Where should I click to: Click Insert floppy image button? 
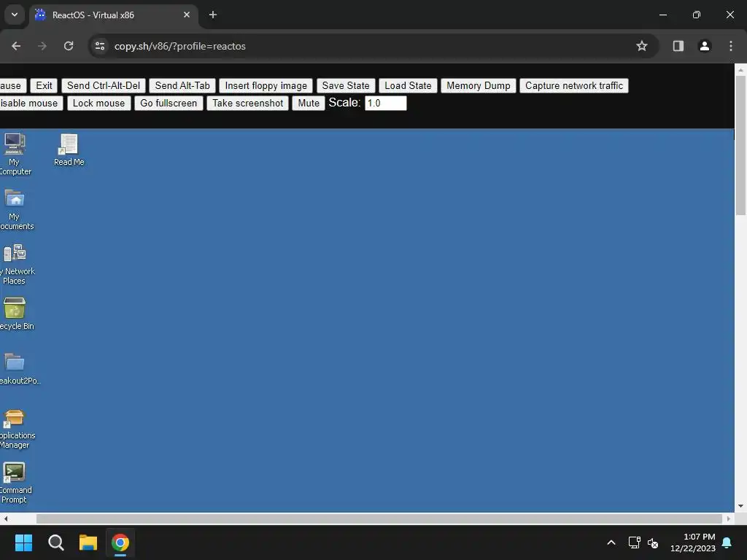point(266,86)
